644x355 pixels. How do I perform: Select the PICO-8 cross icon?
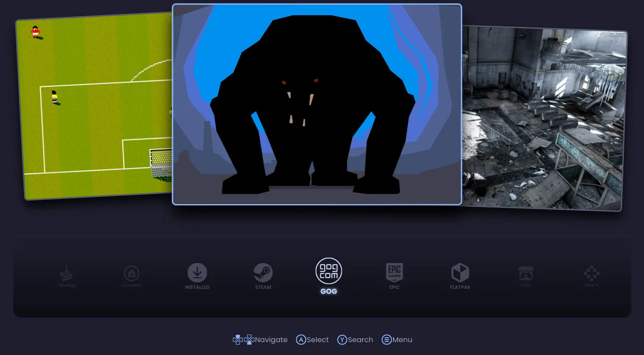[x=592, y=274]
